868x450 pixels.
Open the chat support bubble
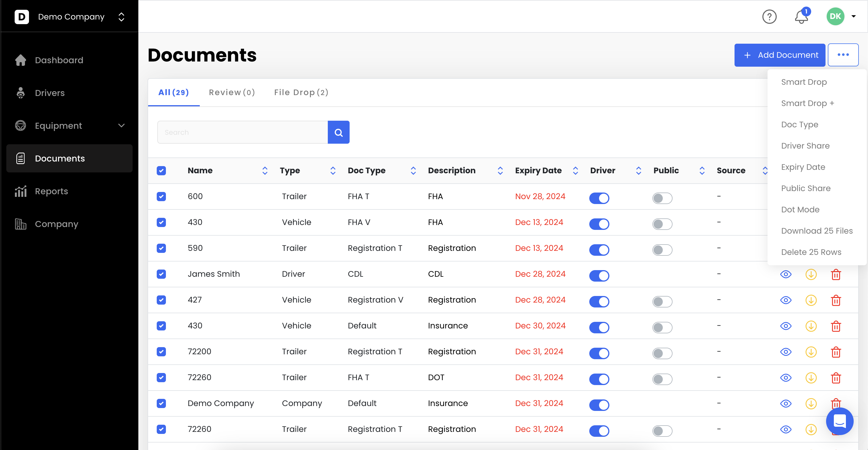click(839, 421)
